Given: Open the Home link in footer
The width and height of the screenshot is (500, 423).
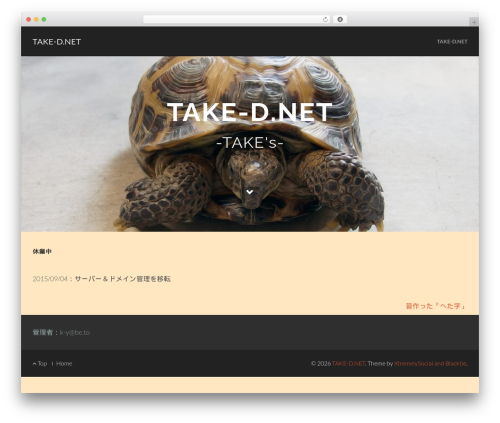Looking at the screenshot, I should pyautogui.click(x=64, y=363).
